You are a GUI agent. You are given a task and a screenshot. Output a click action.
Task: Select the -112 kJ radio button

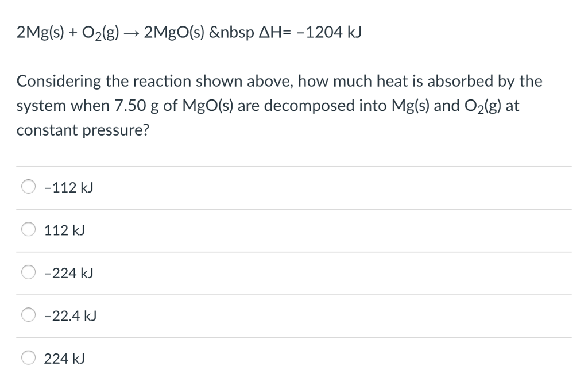[28, 186]
